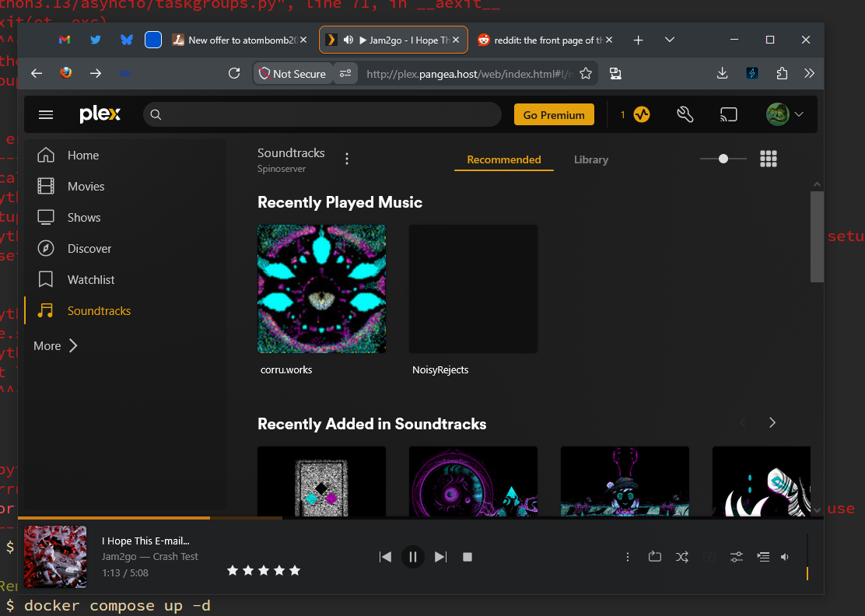Open the Plex hamburger menu
Viewport: 865px width, 616px height.
(x=46, y=114)
